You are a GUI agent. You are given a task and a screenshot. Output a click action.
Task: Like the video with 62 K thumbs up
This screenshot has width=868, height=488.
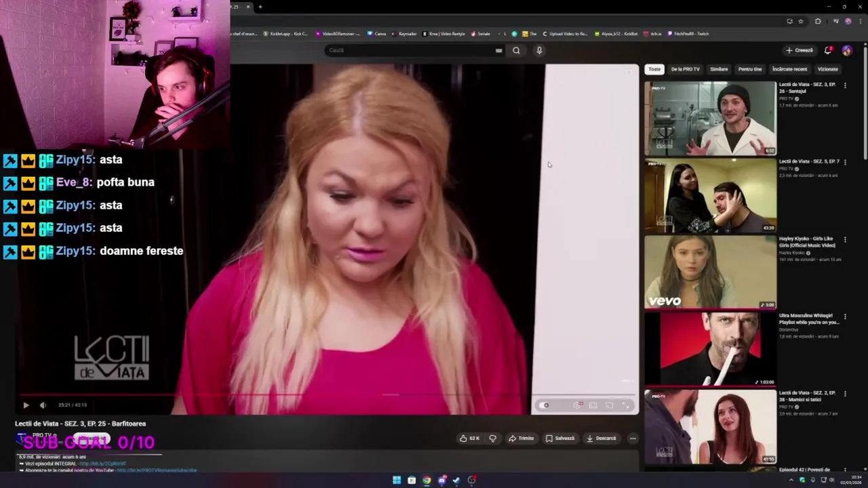click(469, 439)
